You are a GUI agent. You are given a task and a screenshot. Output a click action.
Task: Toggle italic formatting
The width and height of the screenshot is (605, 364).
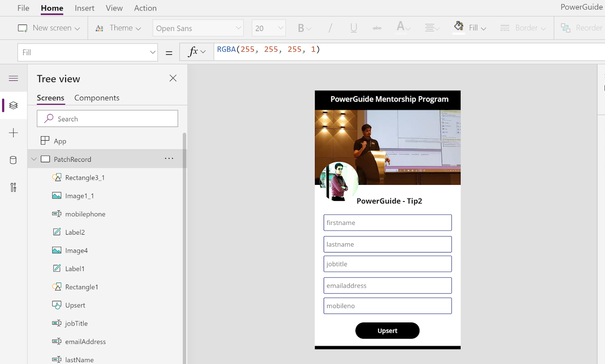coord(330,28)
